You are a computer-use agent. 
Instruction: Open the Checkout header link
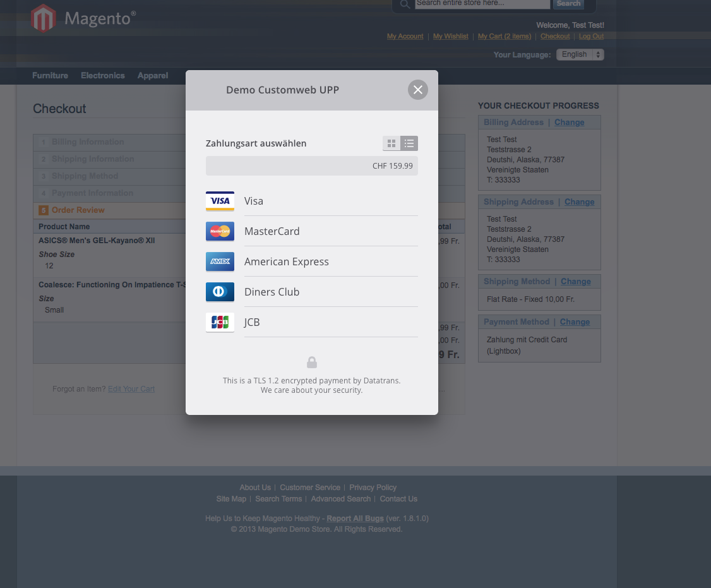pos(555,36)
